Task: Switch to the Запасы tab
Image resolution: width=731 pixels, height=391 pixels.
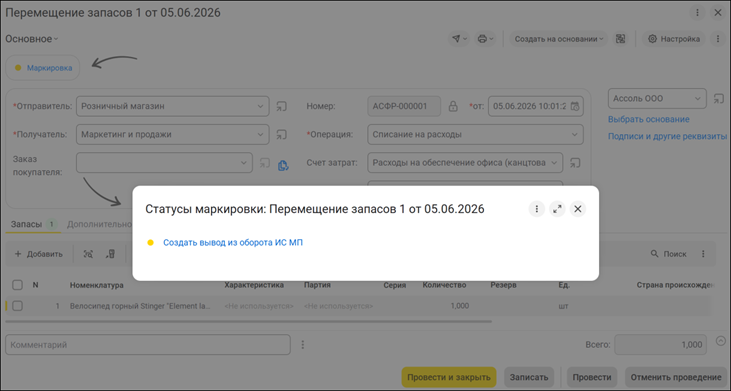Action: click(x=33, y=225)
